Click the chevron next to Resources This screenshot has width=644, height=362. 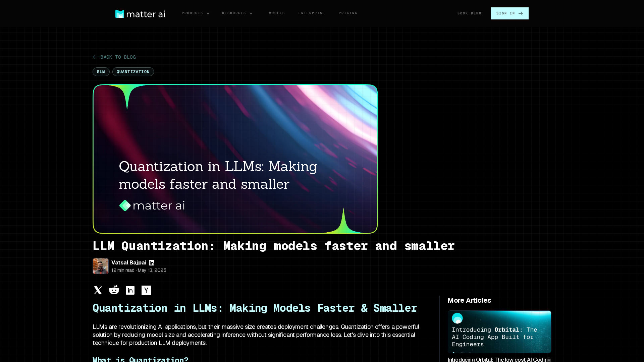tap(251, 13)
